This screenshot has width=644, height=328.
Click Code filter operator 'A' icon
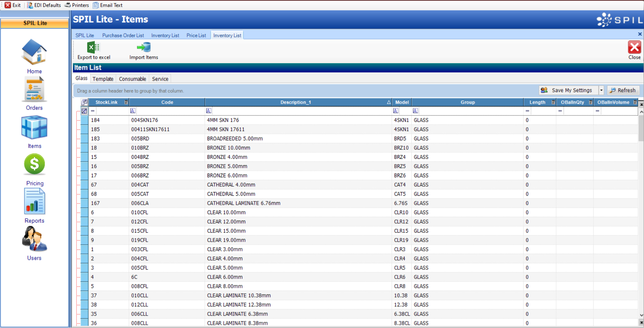coord(133,111)
